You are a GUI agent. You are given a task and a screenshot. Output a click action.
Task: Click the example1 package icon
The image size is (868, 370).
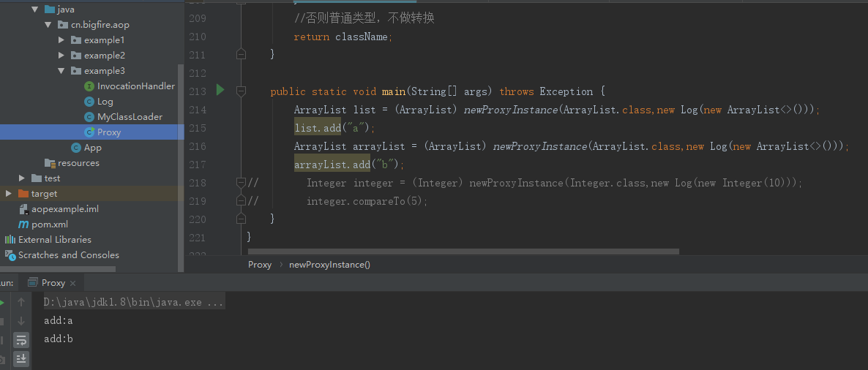coord(76,40)
